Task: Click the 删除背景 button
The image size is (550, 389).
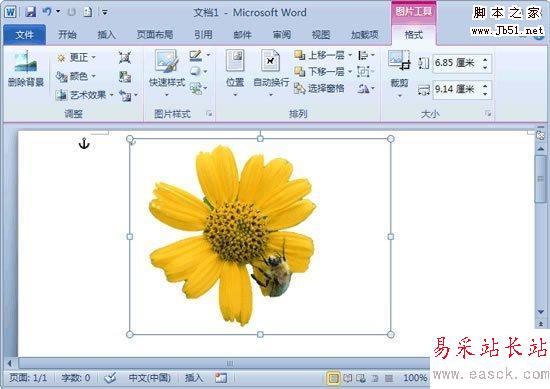Action: pos(26,69)
